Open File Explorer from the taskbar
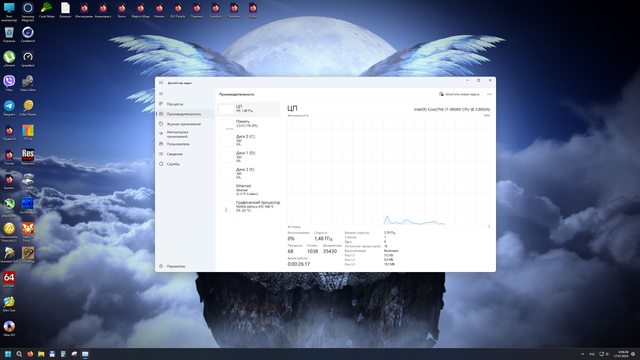 [41, 354]
